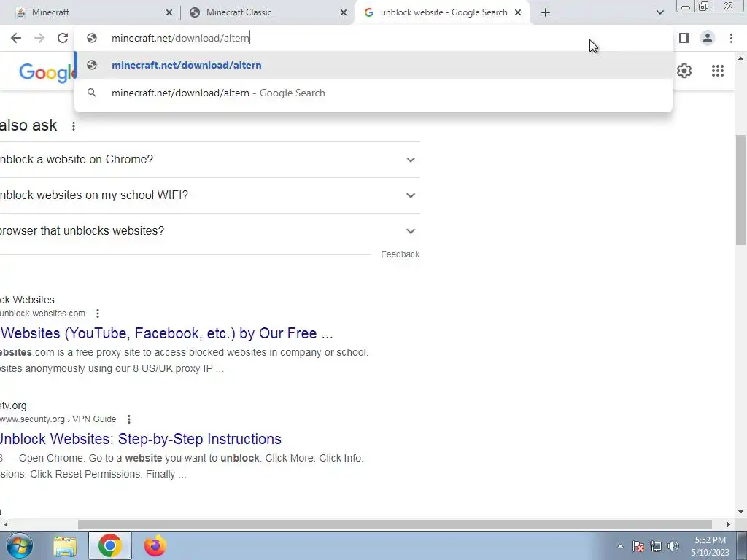Expand the school WIFI question

click(x=209, y=195)
